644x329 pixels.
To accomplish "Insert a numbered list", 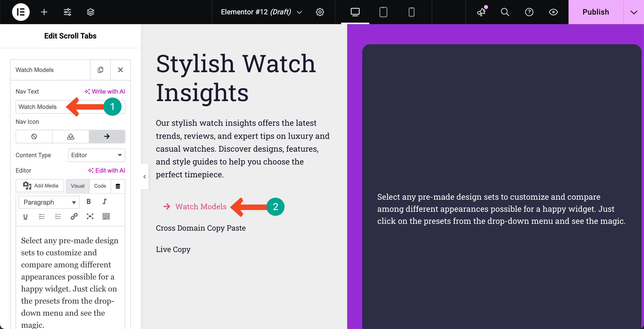I will coord(58,217).
